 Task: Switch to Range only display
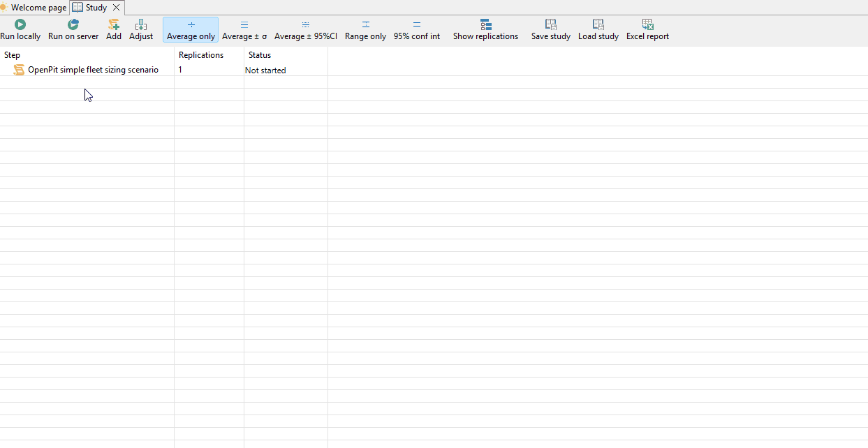pyautogui.click(x=365, y=30)
